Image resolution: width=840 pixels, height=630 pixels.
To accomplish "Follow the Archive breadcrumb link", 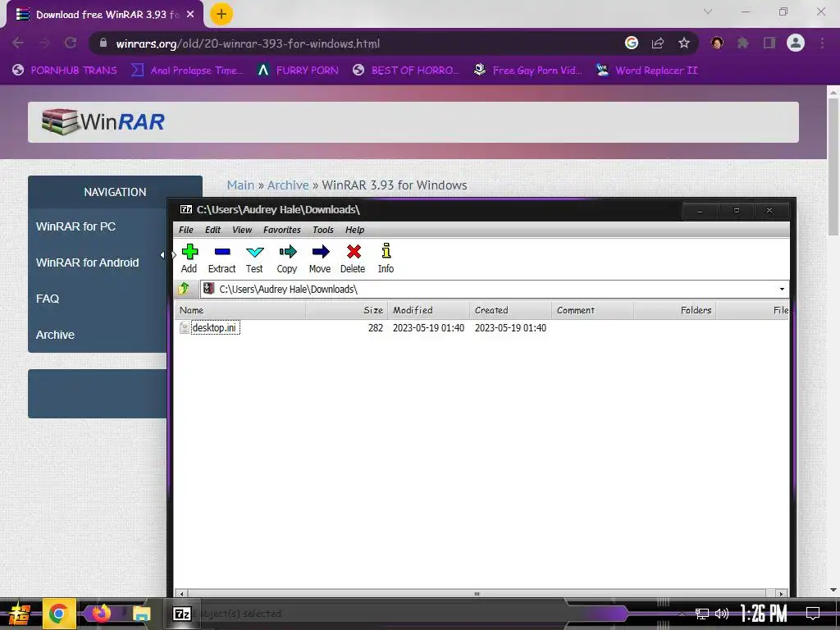I will [288, 185].
